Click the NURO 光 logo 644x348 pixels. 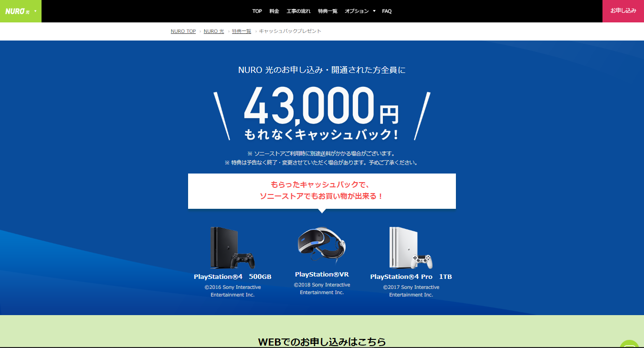click(17, 11)
